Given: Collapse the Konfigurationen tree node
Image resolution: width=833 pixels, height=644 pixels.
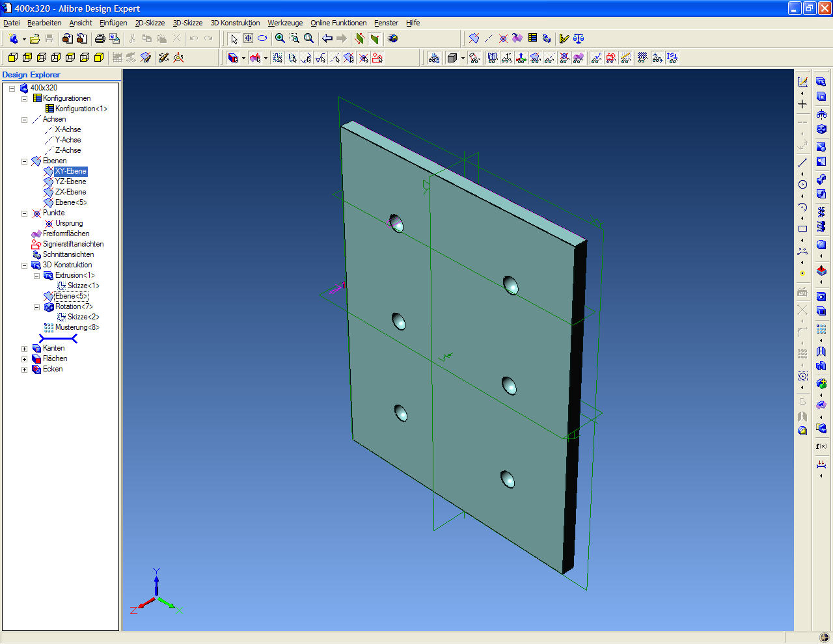Looking at the screenshot, I should (24, 98).
